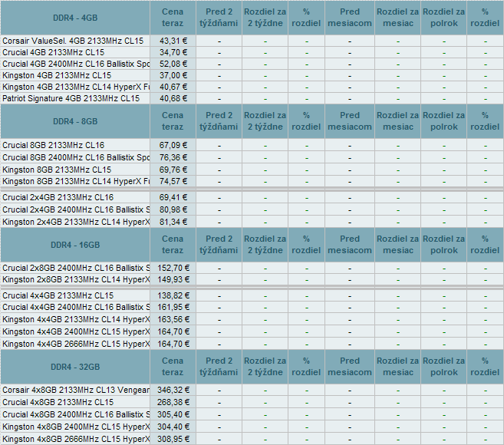Select the 161,95 € price cell
Screen dimensions: 504x445
173,307
